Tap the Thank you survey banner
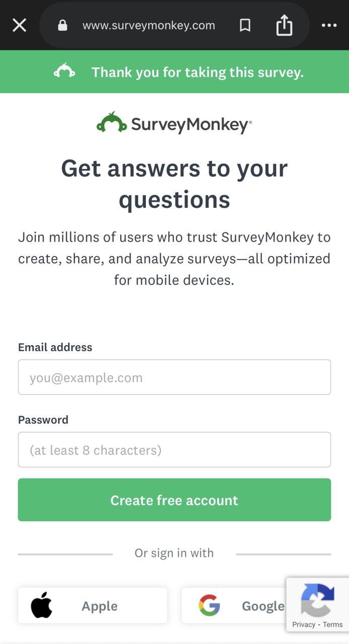The image size is (349, 644). click(x=197, y=72)
